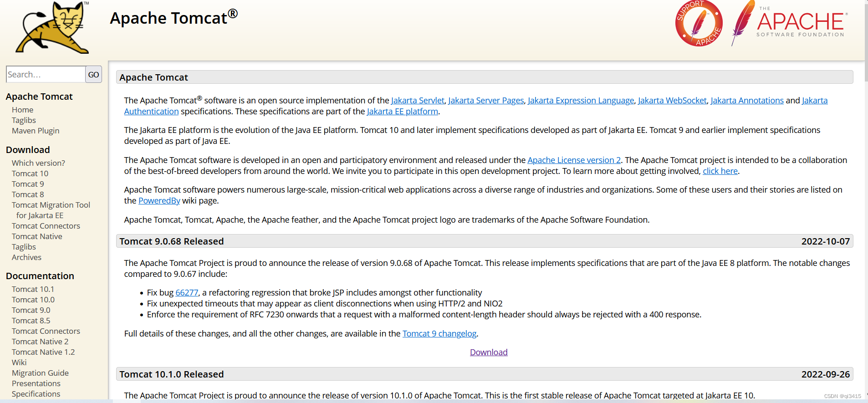Open the Presentations link

pyautogui.click(x=36, y=383)
